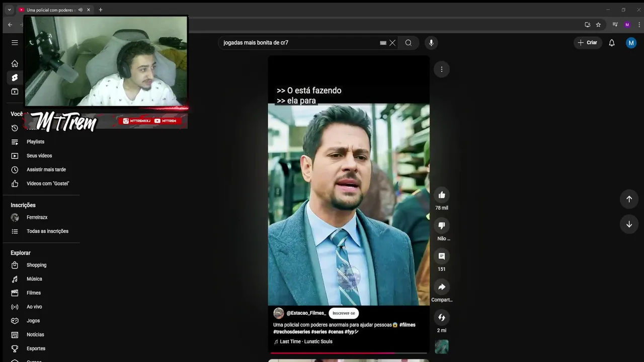644x362 pixels.
Task: Like the Short with 78 mil
Action: [x=442, y=195]
